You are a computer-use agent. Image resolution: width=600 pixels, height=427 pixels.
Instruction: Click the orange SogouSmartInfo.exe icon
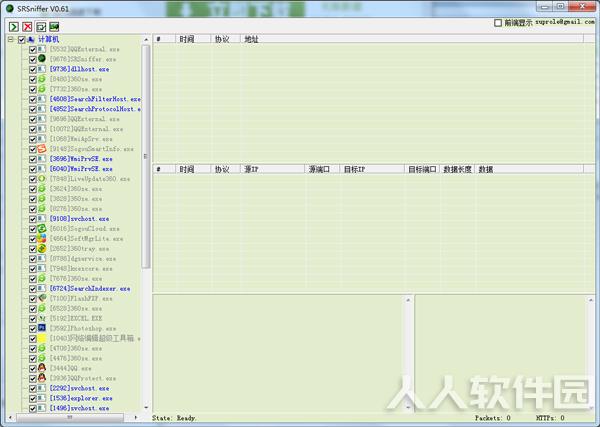(x=42, y=148)
